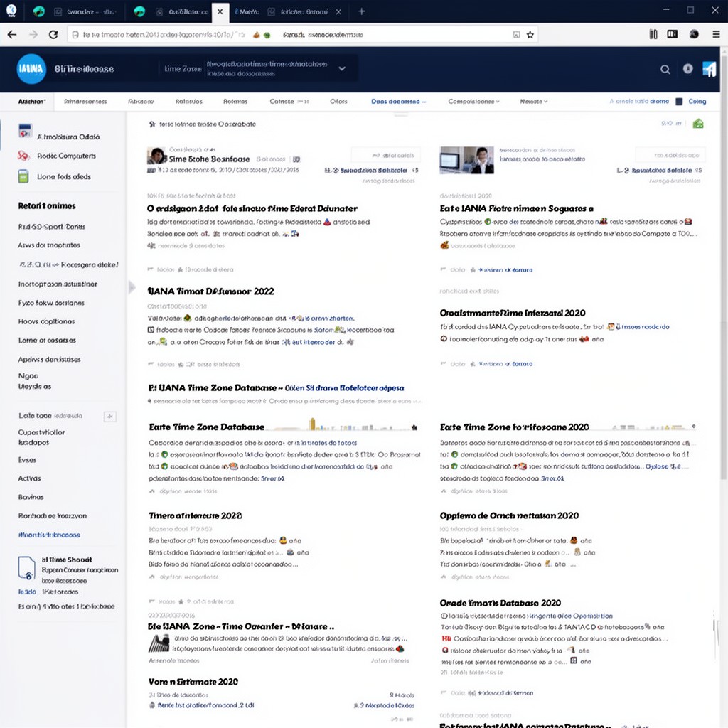Click green icon beside Liona fods afeds

pyautogui.click(x=23, y=176)
